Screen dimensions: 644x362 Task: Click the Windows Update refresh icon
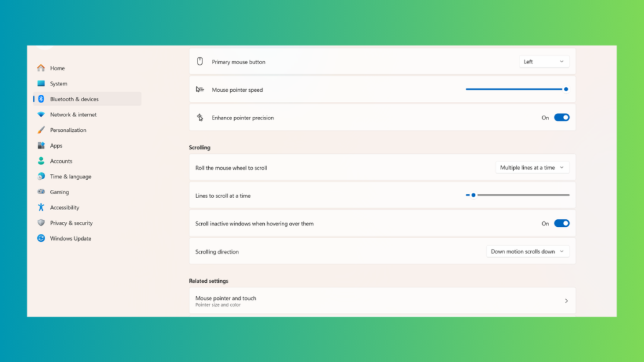(x=41, y=238)
